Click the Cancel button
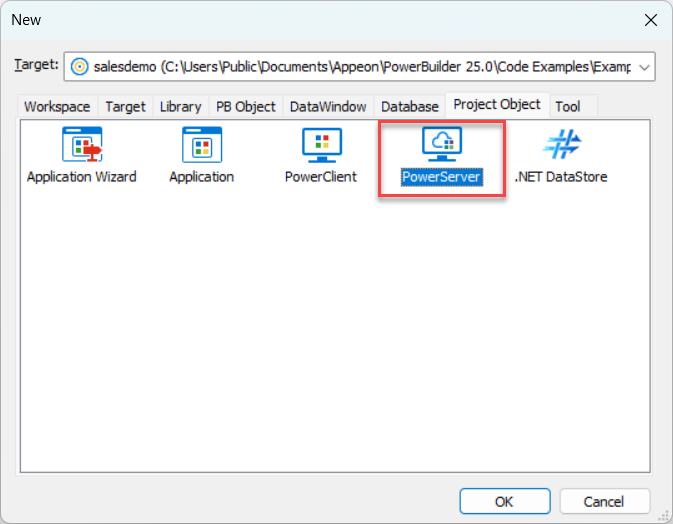The height and width of the screenshot is (524, 673). click(x=604, y=501)
